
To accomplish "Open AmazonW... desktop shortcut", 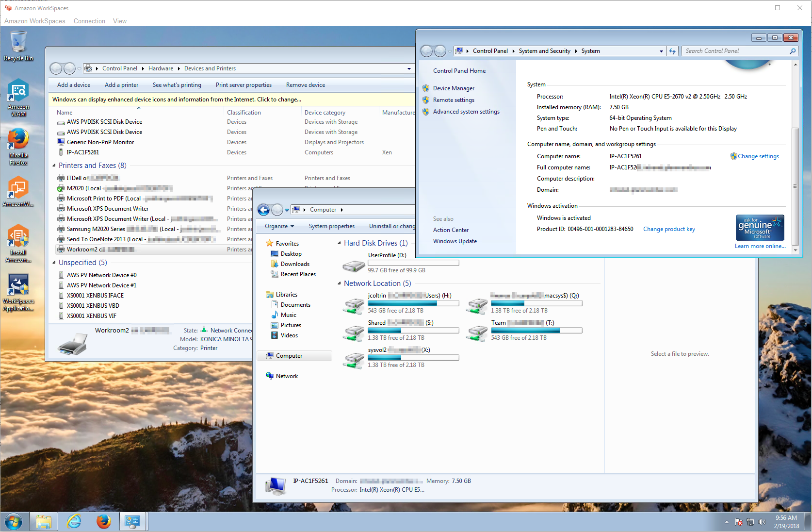I will coord(18,192).
